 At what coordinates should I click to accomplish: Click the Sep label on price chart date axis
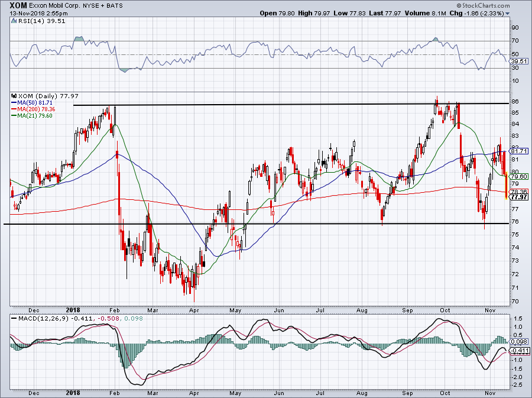click(x=407, y=310)
